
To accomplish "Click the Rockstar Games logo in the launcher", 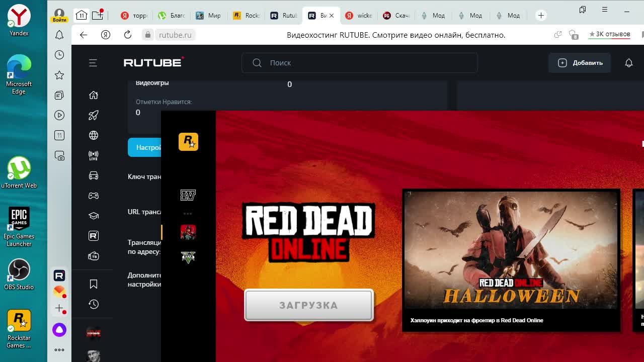I will (x=188, y=142).
